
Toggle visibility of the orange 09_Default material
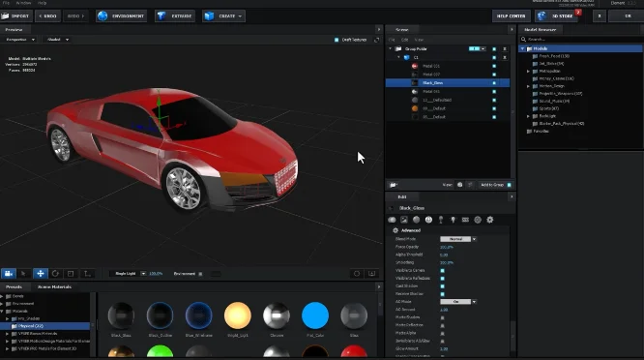point(494,108)
